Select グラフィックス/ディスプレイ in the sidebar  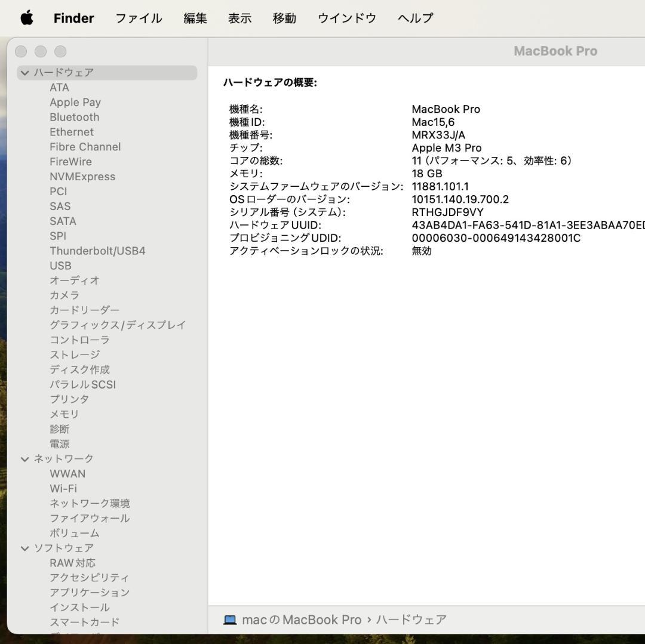118,325
